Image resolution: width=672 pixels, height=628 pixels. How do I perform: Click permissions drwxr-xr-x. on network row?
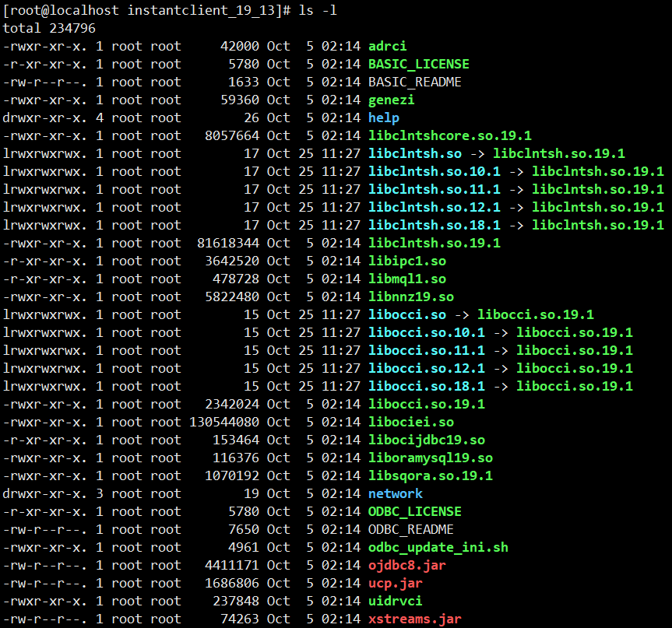[x=44, y=493]
